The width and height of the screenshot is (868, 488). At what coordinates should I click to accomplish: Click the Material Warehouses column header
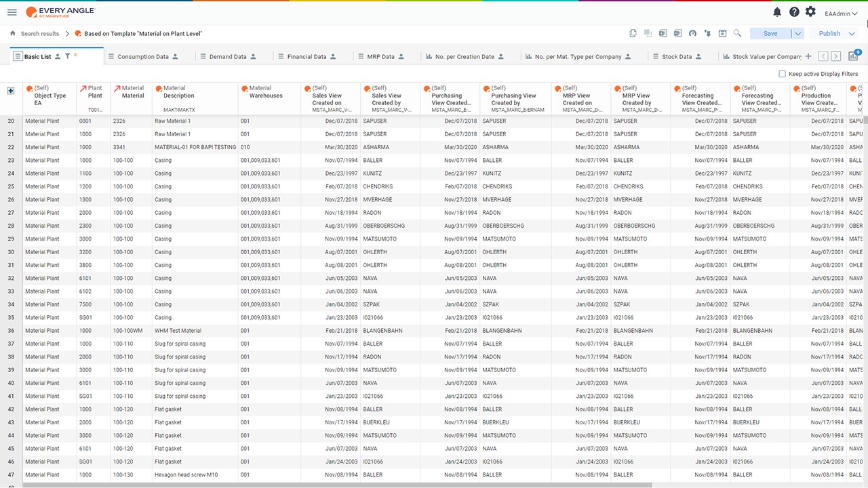coord(269,99)
